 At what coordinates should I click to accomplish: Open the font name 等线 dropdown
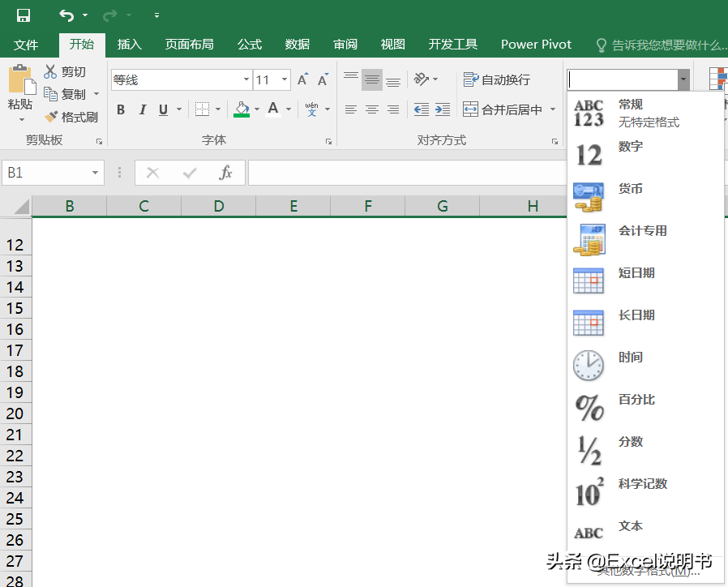coord(246,80)
